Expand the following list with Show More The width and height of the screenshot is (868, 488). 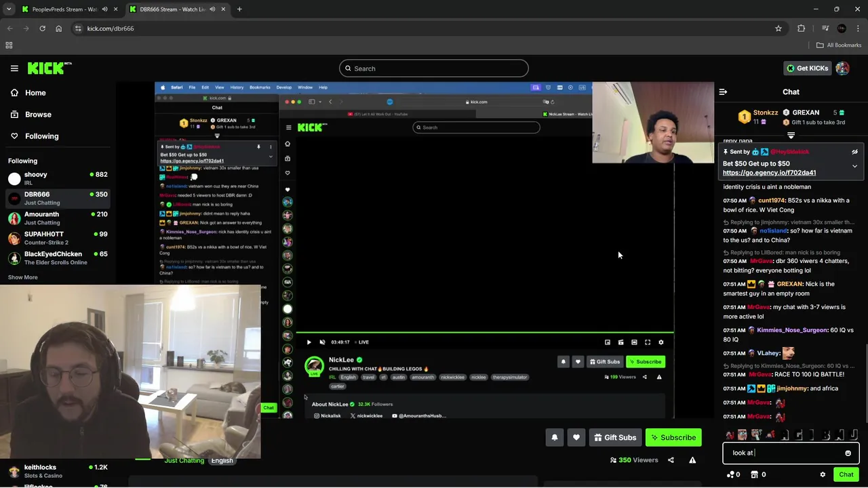tap(22, 277)
